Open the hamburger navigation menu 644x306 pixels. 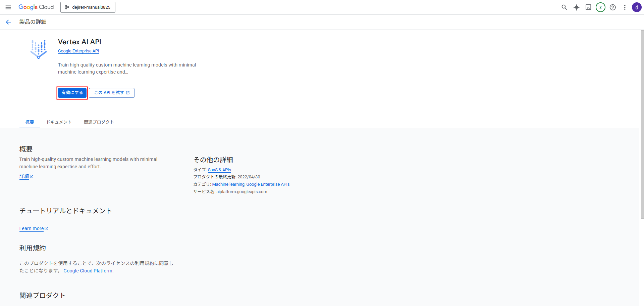click(8, 7)
